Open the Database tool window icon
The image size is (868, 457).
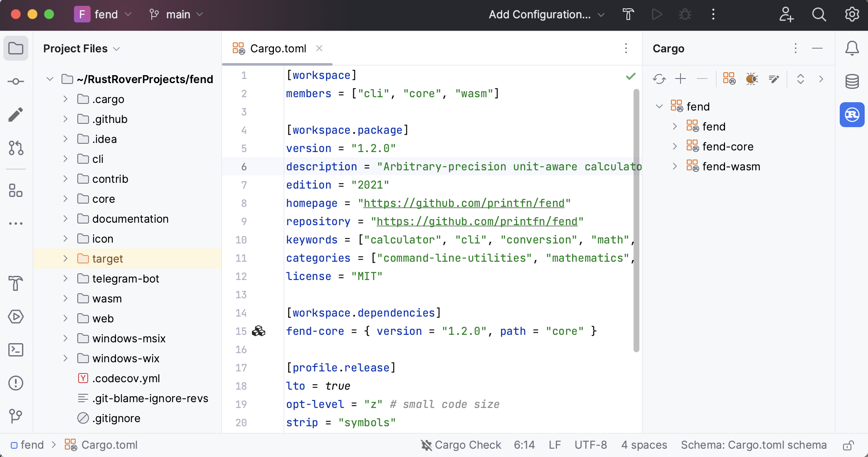click(x=852, y=81)
